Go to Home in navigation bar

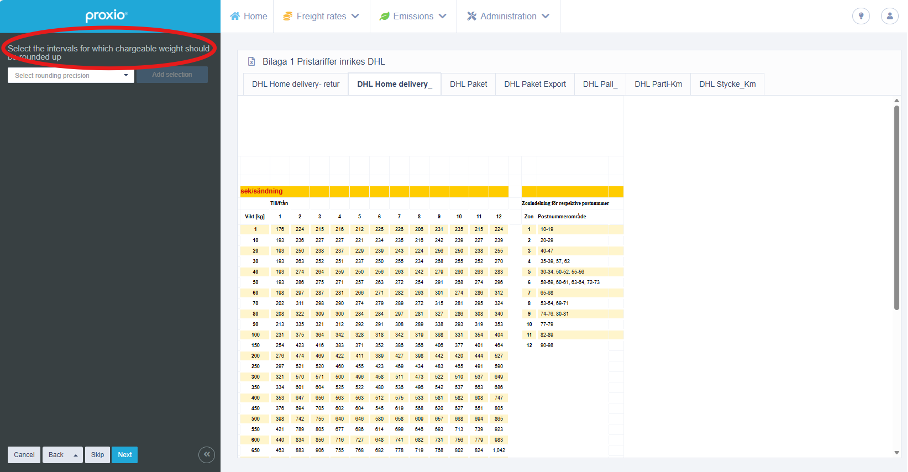click(248, 16)
